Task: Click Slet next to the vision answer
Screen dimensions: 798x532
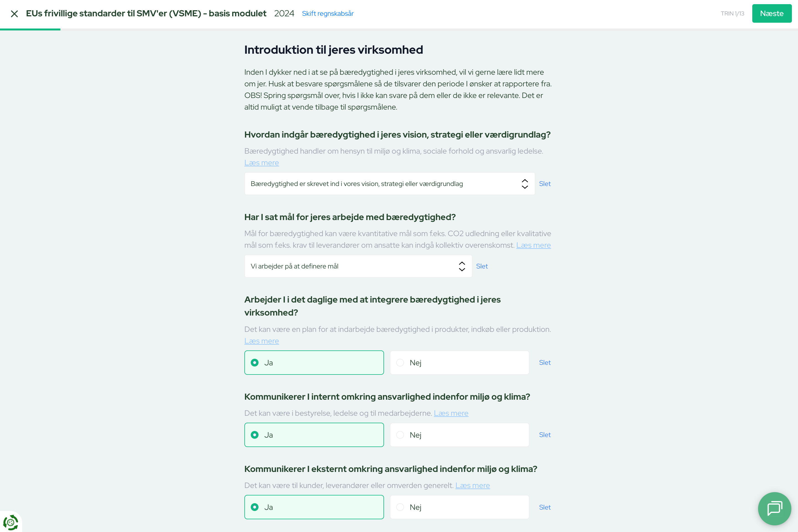Action: pyautogui.click(x=545, y=184)
